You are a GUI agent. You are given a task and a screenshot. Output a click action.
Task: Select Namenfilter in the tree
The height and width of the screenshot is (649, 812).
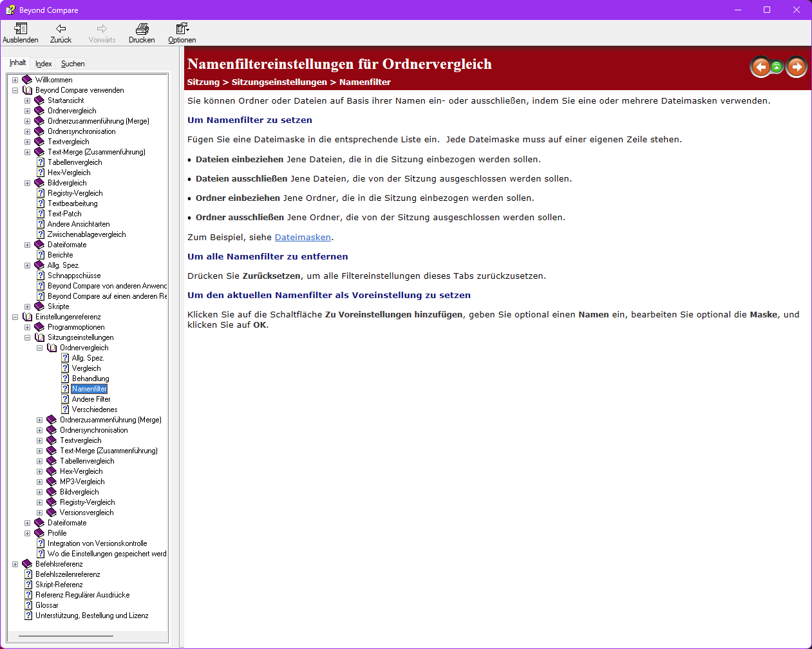coord(90,389)
